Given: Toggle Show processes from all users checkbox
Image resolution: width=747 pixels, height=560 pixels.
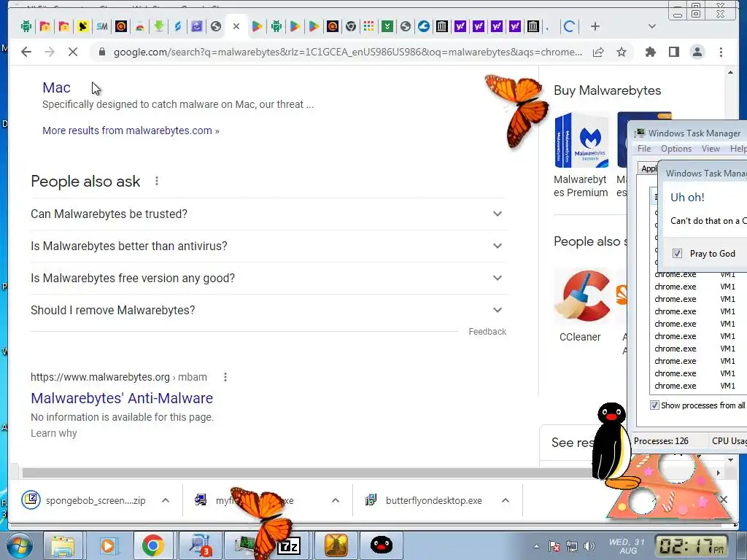Looking at the screenshot, I should [x=654, y=405].
